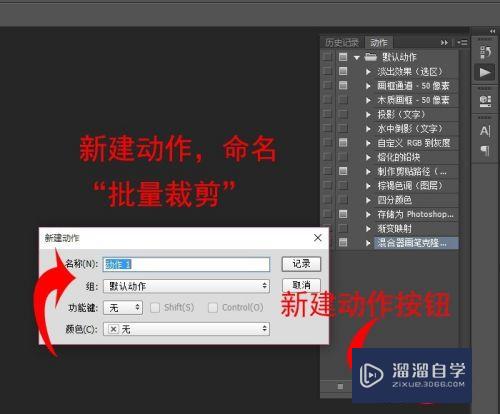Screen dimensions: 500x414
Task: Toggle dialog icon for 制作剪贴路径
Action: click(x=343, y=171)
